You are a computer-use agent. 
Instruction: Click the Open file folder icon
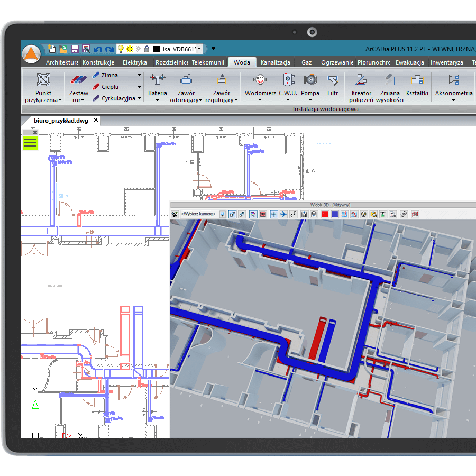coord(63,49)
